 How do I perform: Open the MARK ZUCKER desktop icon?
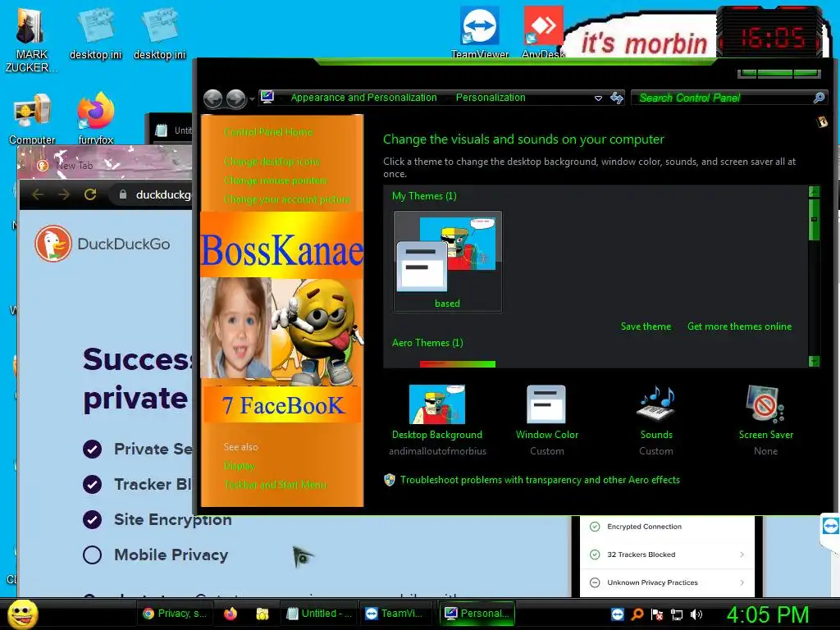(x=31, y=40)
